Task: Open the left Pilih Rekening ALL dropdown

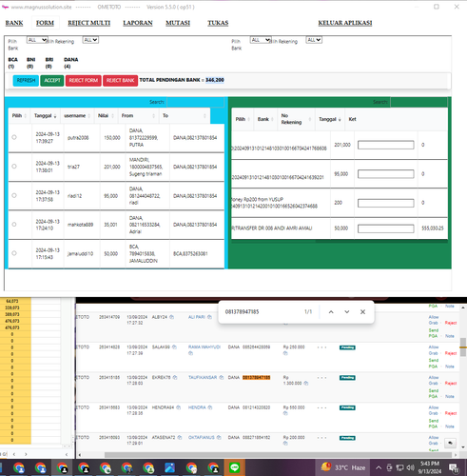Action: tap(90, 40)
